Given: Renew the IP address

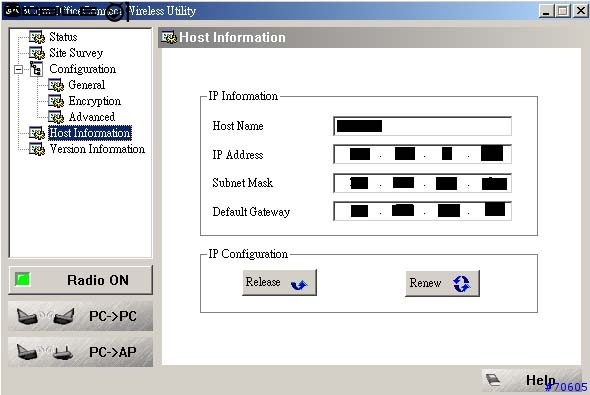Looking at the screenshot, I should point(442,283).
